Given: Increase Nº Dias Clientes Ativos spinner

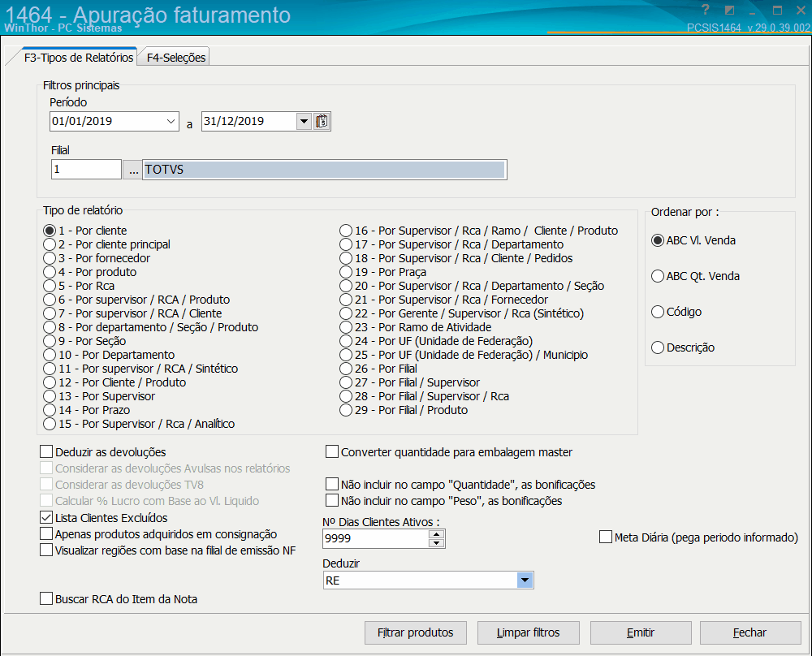Looking at the screenshot, I should [x=437, y=533].
